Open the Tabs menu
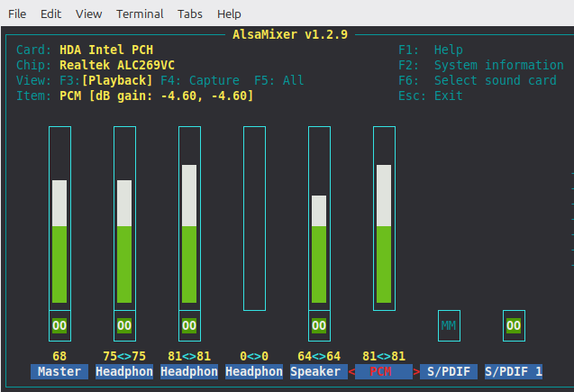The width and height of the screenshot is (574, 392). (x=189, y=14)
